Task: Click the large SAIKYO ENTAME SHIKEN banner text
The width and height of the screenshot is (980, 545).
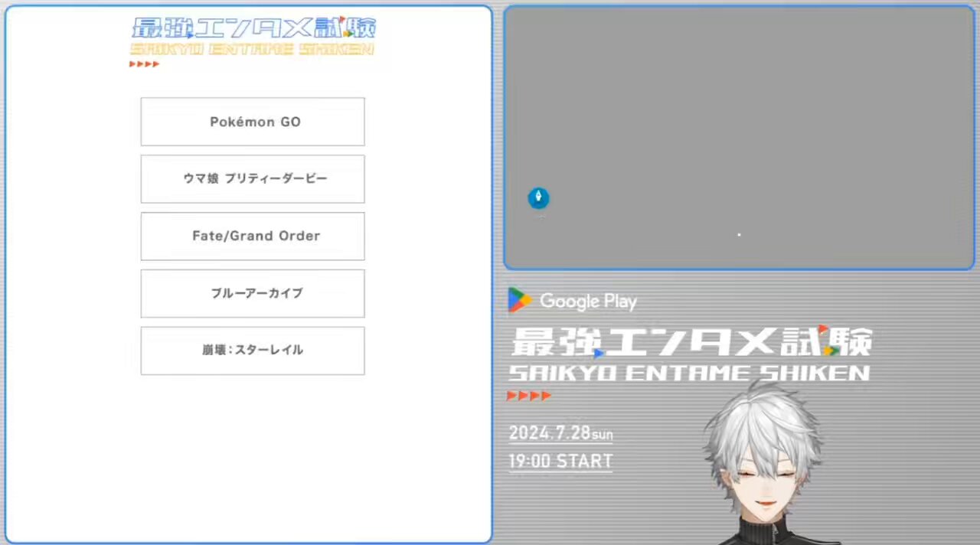Action: pos(689,374)
